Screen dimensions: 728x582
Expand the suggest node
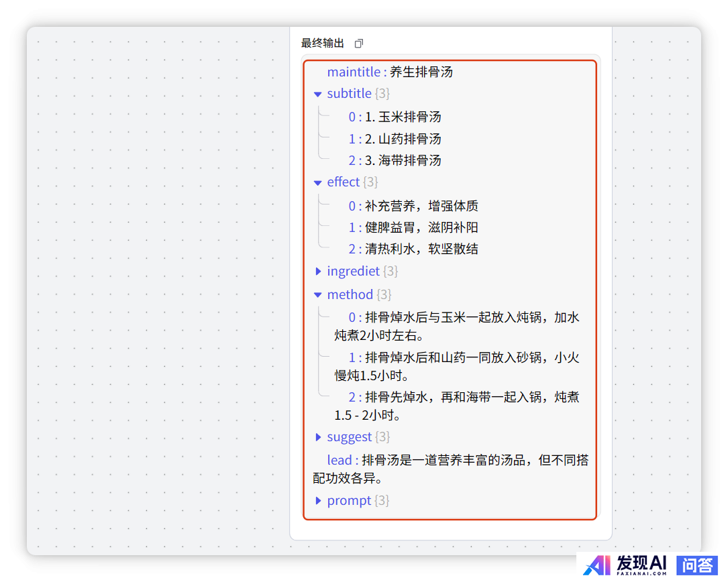click(x=318, y=437)
